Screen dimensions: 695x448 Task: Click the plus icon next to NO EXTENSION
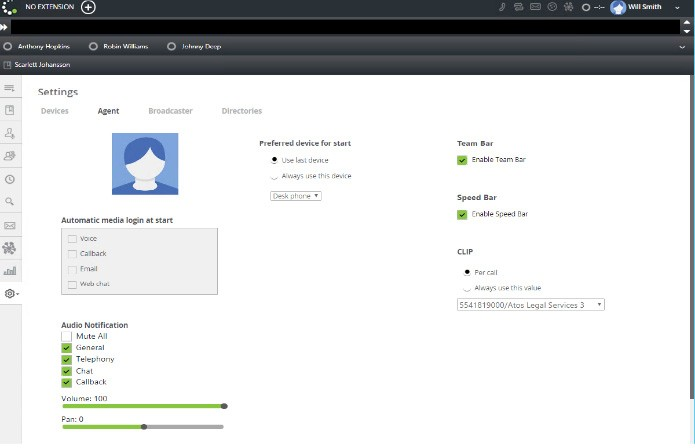88,7
